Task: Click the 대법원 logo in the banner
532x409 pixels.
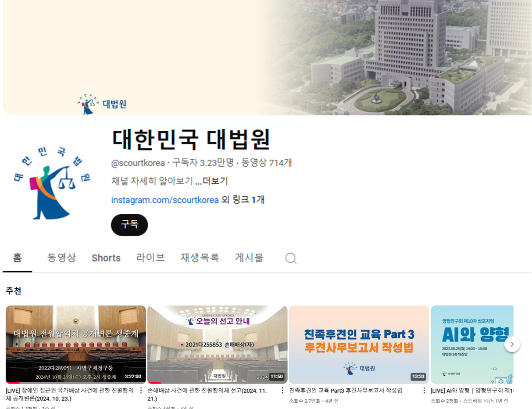Action: pyautogui.click(x=102, y=104)
